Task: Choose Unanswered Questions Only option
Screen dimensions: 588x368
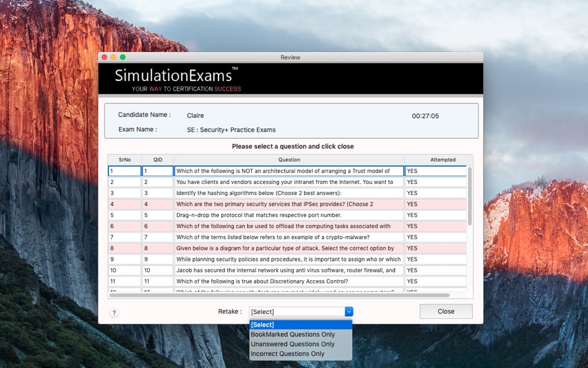Action: point(293,344)
